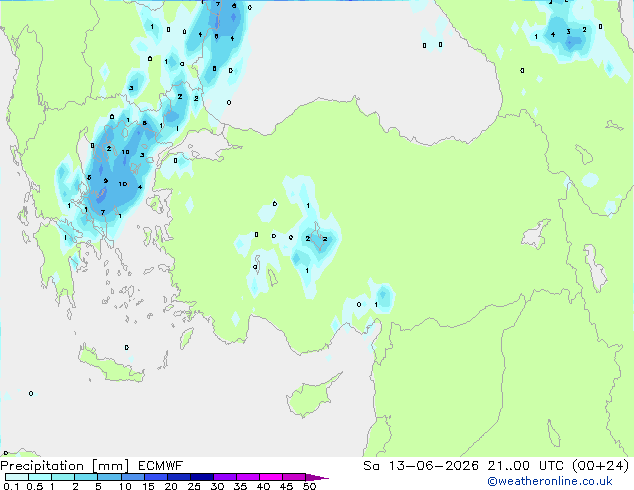The height and width of the screenshot is (490, 634).
Task: Click the '15' legend scale label
Action: pos(148,486)
